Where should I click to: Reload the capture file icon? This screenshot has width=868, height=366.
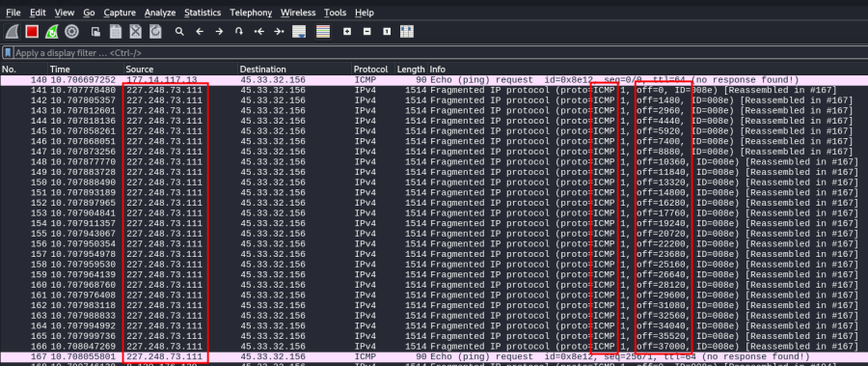tap(155, 32)
